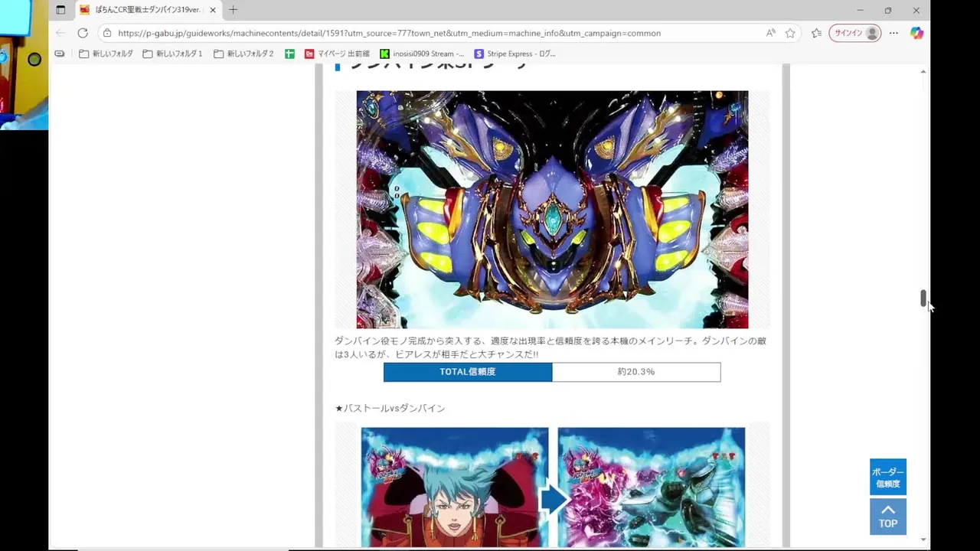This screenshot has height=551, width=980.
Task: Open the 新しいフォルダ bookmark folder
Action: tap(106, 54)
